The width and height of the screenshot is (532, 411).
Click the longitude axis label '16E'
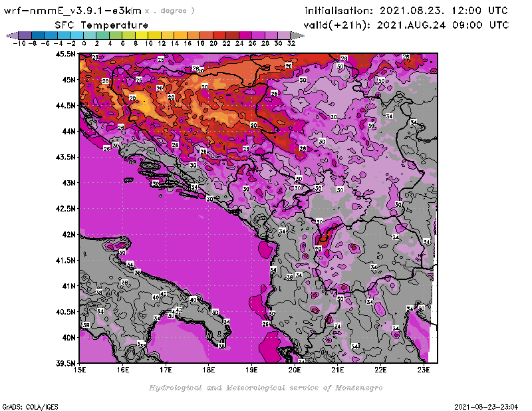(123, 370)
